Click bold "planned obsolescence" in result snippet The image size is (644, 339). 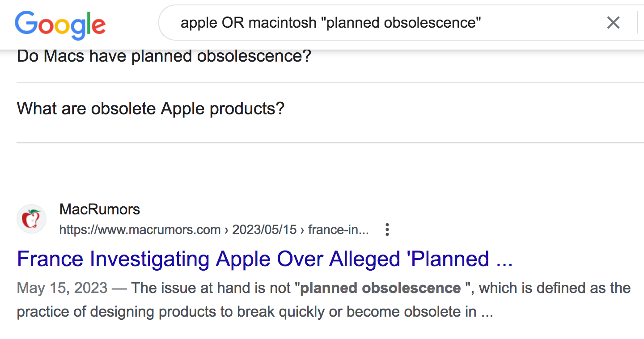pyautogui.click(x=381, y=288)
